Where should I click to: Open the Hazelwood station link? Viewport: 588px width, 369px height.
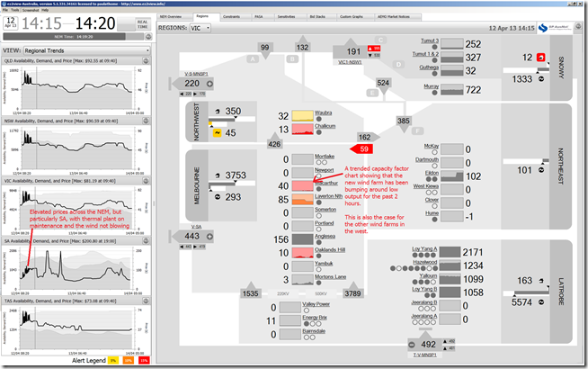point(425,262)
